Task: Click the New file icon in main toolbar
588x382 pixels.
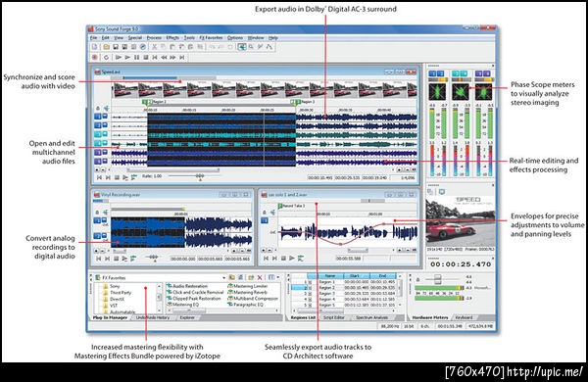Action: 95,47
